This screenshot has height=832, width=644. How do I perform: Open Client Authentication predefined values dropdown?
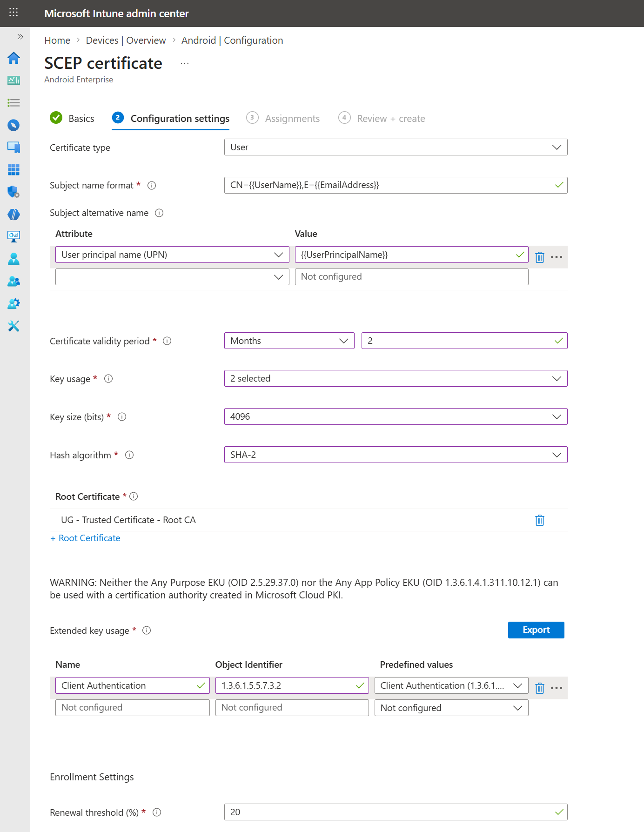point(451,685)
